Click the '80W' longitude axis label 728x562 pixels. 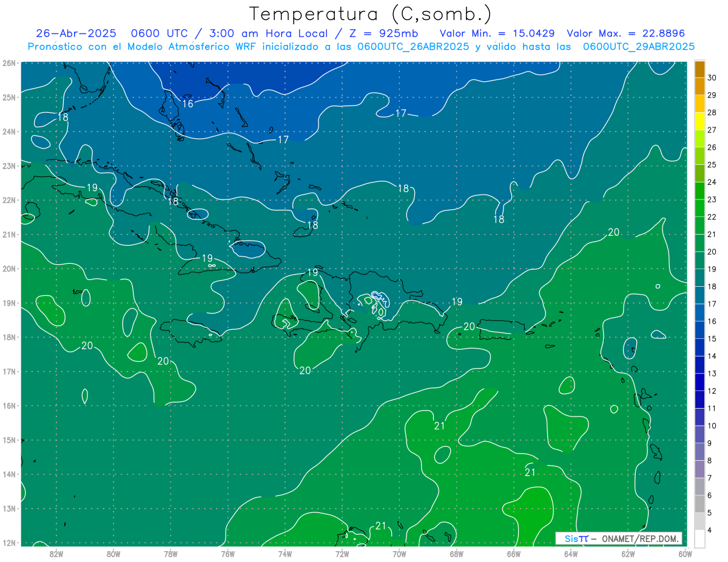pyautogui.click(x=113, y=553)
